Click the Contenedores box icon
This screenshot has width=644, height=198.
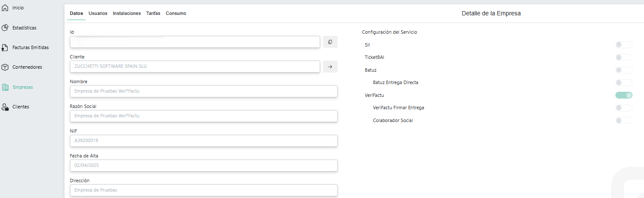click(x=5, y=67)
